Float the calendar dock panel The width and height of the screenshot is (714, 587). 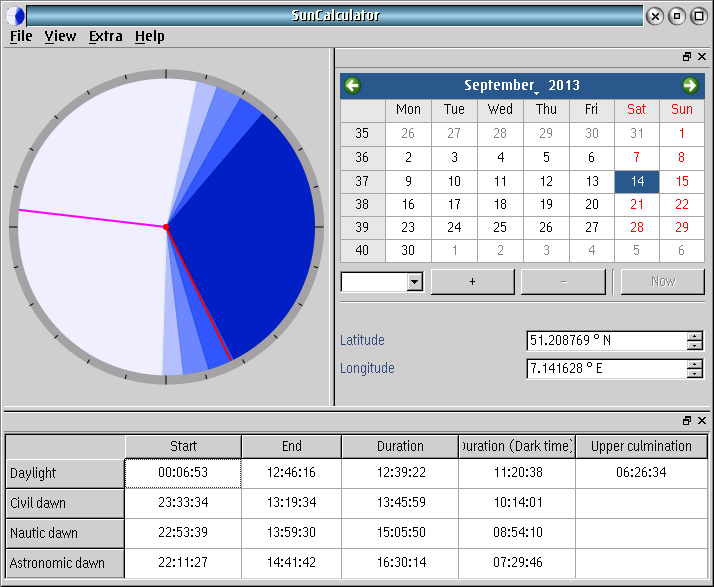(687, 56)
